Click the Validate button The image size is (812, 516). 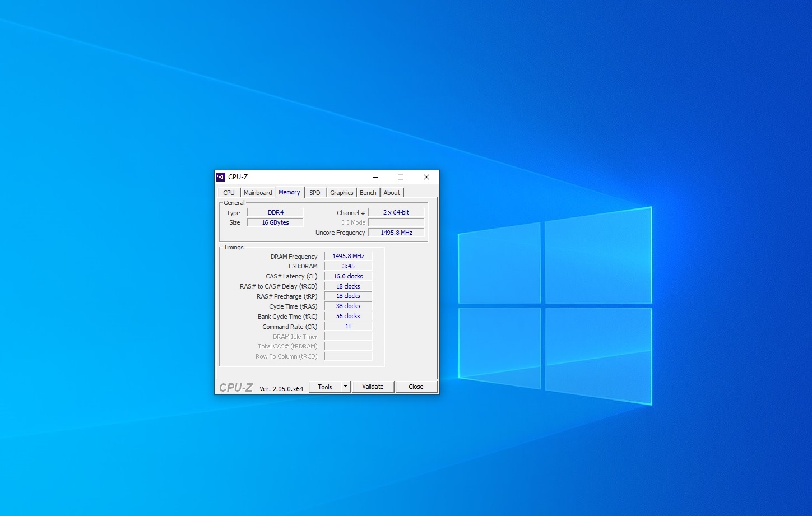point(373,387)
